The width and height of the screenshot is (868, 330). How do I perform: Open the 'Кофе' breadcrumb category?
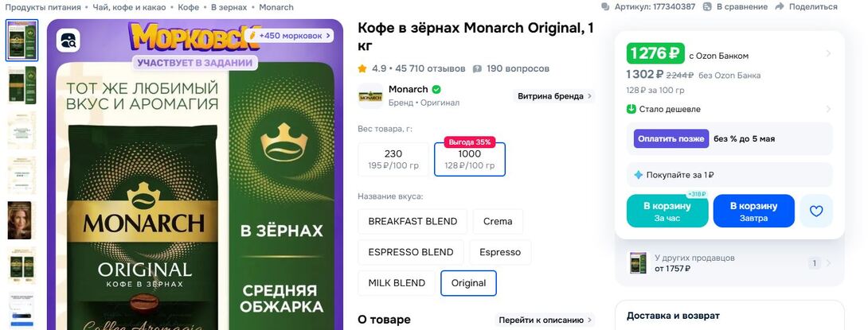point(189,7)
